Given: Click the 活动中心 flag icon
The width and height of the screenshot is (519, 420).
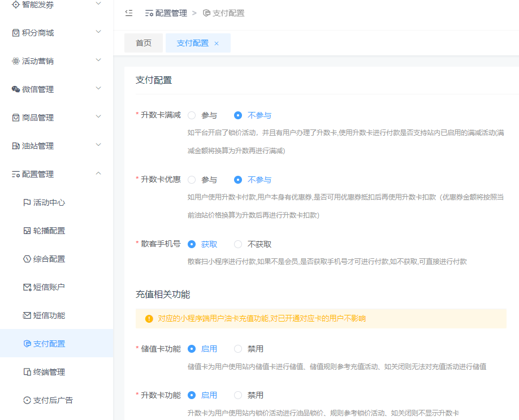Looking at the screenshot, I should click(x=27, y=202).
